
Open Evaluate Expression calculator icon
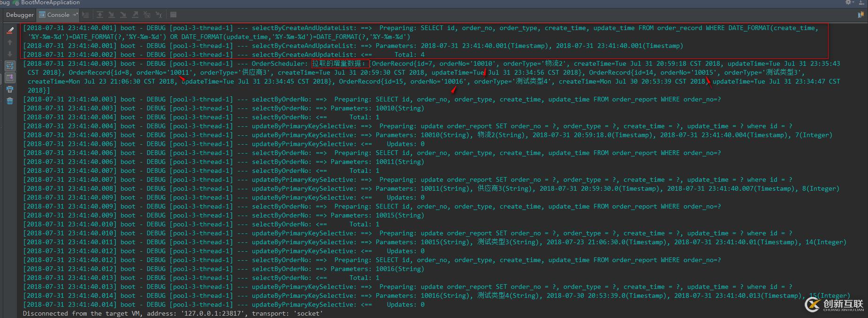pyautogui.click(x=173, y=15)
